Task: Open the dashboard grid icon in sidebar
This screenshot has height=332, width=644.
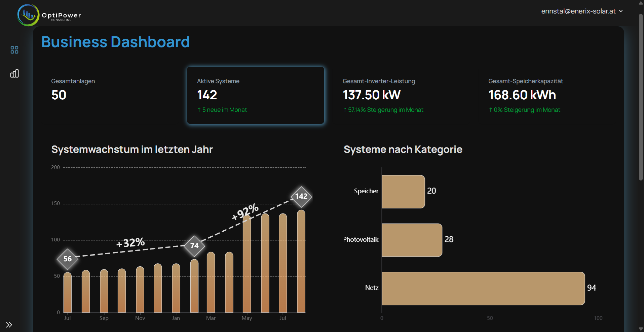Action: coord(14,50)
